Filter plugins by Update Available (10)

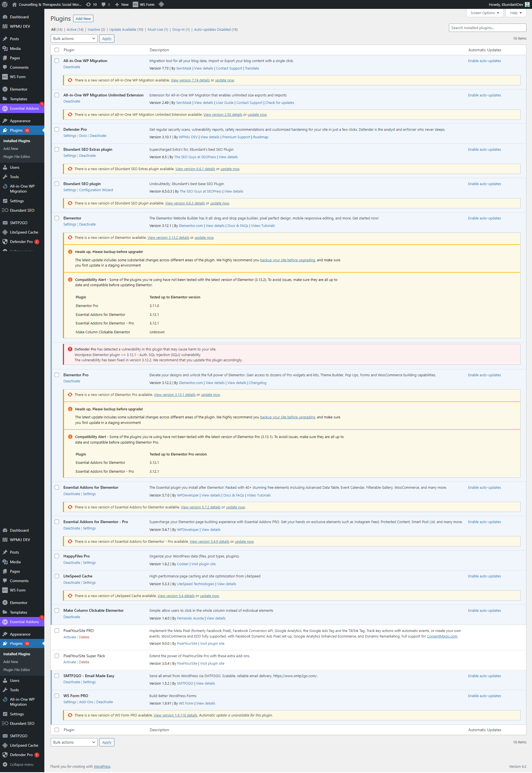pos(126,30)
